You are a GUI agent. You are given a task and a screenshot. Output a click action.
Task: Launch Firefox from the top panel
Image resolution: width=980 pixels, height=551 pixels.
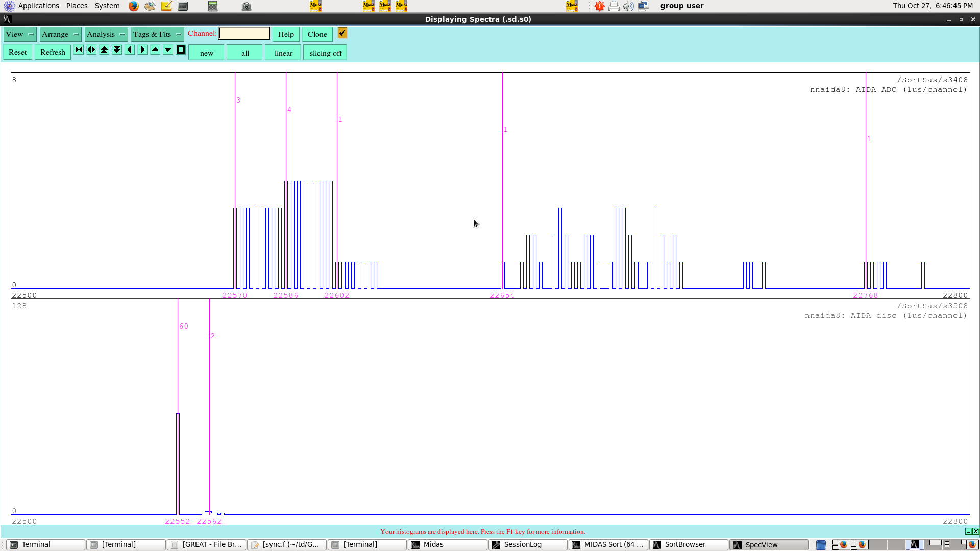(x=134, y=6)
